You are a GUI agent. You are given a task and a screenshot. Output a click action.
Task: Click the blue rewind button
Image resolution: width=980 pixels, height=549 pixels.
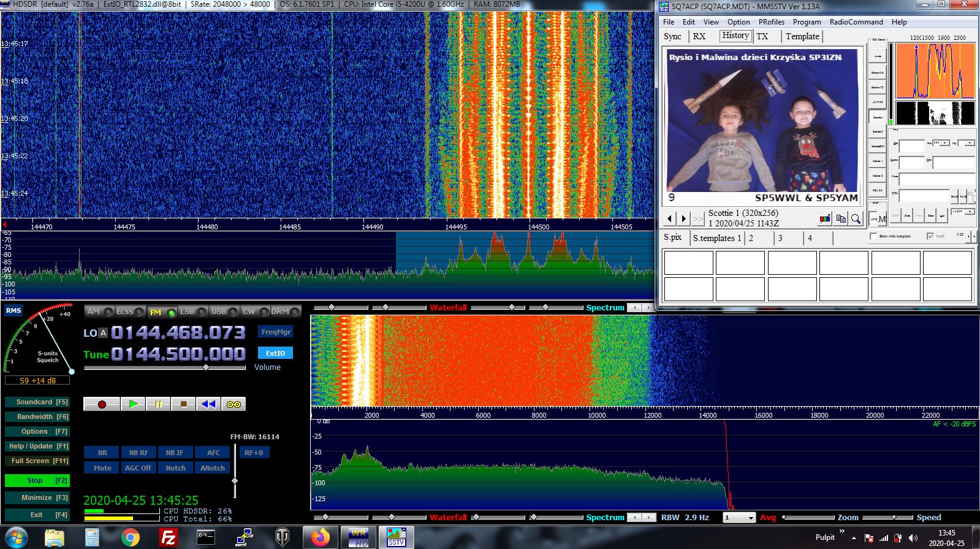(208, 404)
